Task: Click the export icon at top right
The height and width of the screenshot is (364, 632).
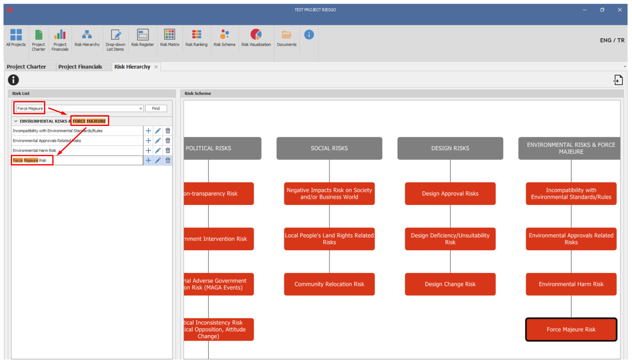Action: (618, 80)
